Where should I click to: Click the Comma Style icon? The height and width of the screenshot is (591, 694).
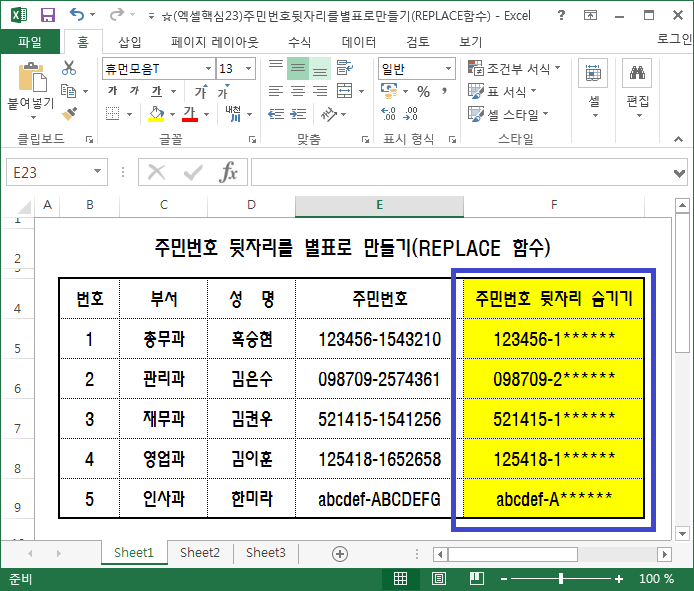click(444, 92)
